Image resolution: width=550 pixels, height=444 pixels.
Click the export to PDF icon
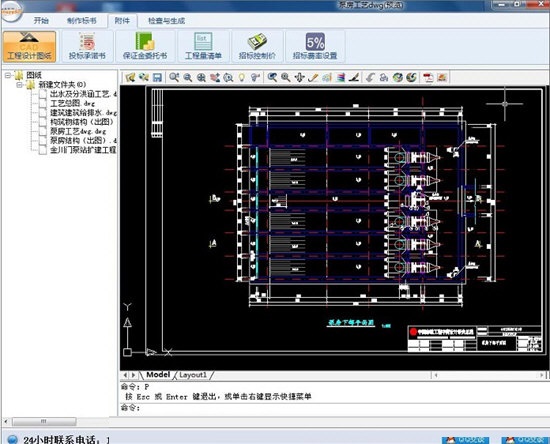[428, 77]
